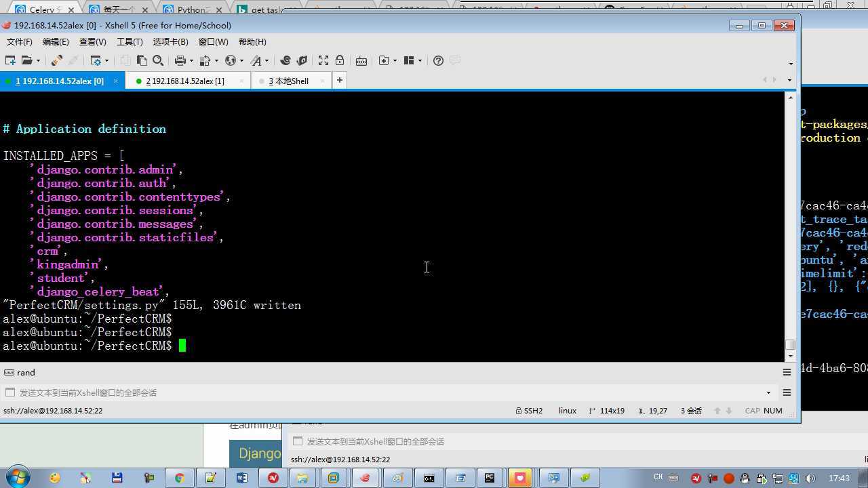Screen dimensions: 868x488
Task: Open the 查看(V) menu
Action: pyautogui.click(x=92, y=42)
